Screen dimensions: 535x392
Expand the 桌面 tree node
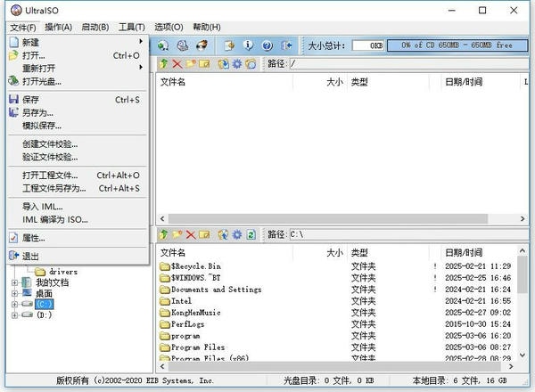click(14, 293)
